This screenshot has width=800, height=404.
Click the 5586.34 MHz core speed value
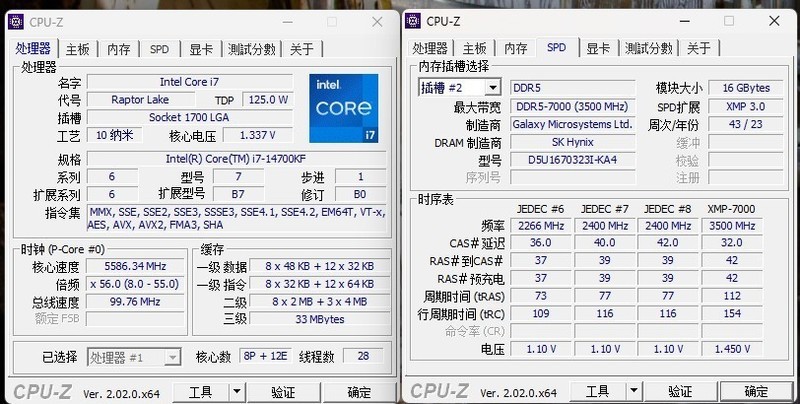tap(135, 266)
